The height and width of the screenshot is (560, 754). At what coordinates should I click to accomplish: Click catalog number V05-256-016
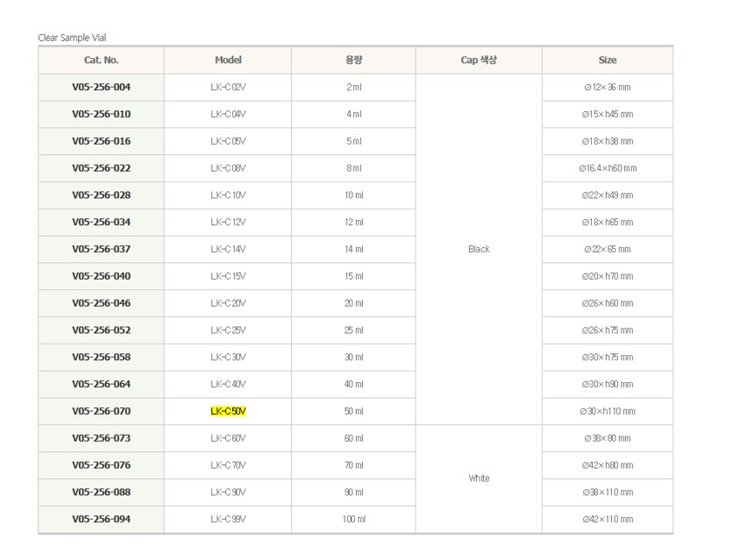pyautogui.click(x=101, y=141)
